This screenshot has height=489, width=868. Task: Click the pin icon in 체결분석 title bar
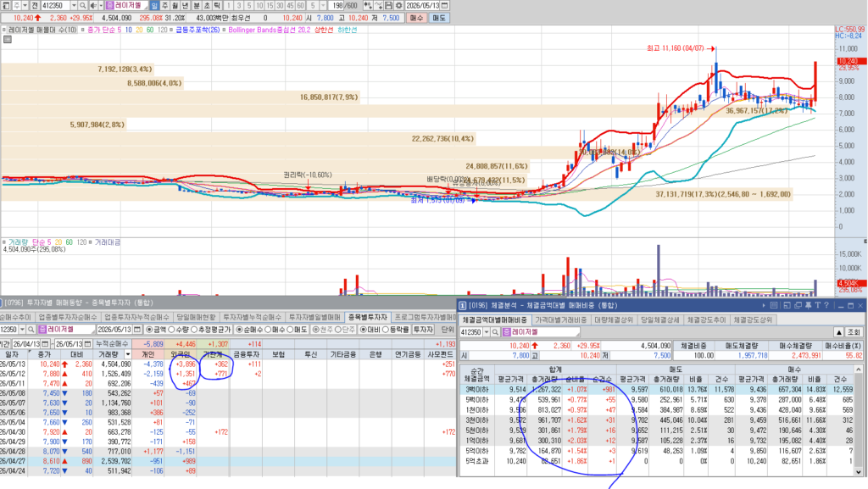click(808, 305)
